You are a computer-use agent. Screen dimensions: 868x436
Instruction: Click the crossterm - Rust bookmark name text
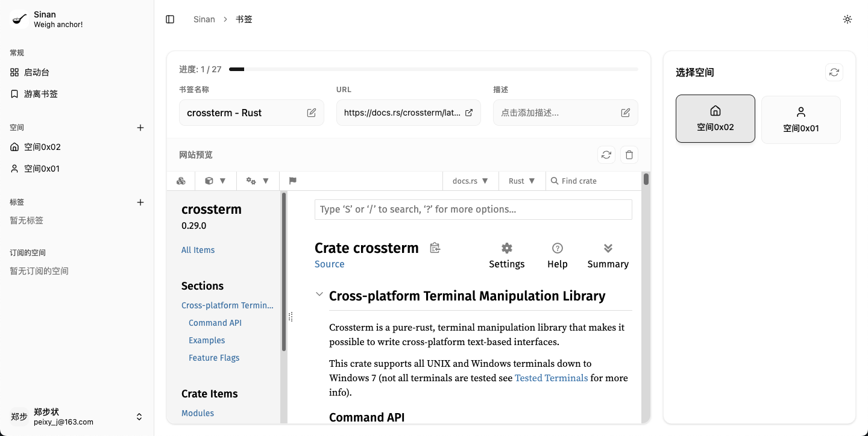(224, 113)
